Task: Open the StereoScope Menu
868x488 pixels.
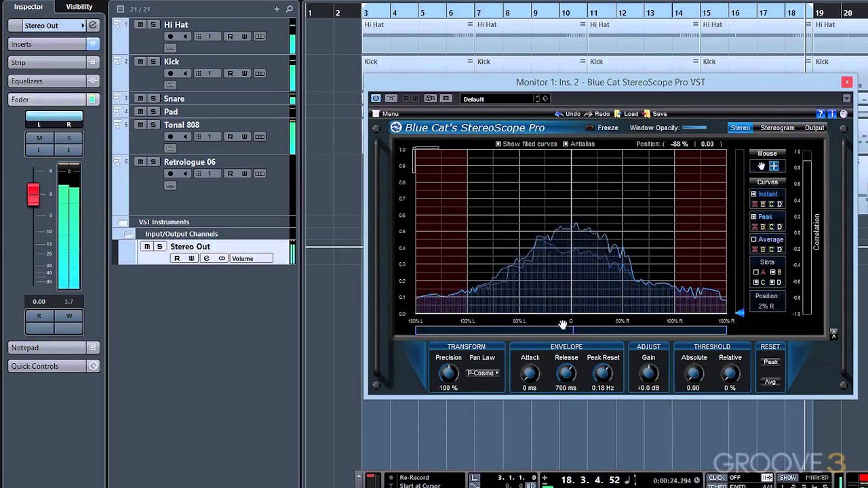Action: (386, 114)
